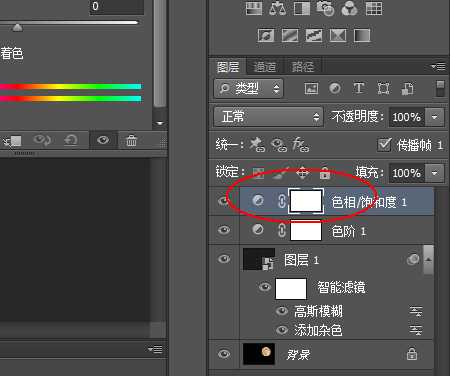Toggle layer filtering on/off switch
Image resolution: width=450 pixels, height=376 pixels.
(440, 88)
